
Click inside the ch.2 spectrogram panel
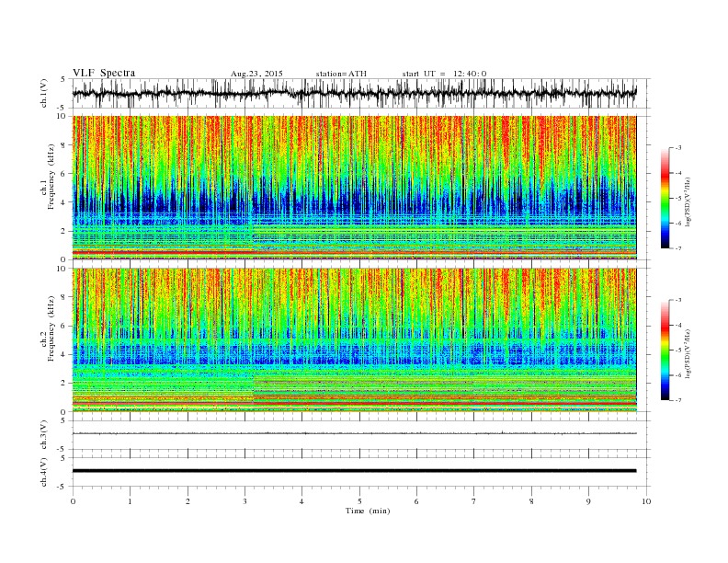[x=354, y=340]
